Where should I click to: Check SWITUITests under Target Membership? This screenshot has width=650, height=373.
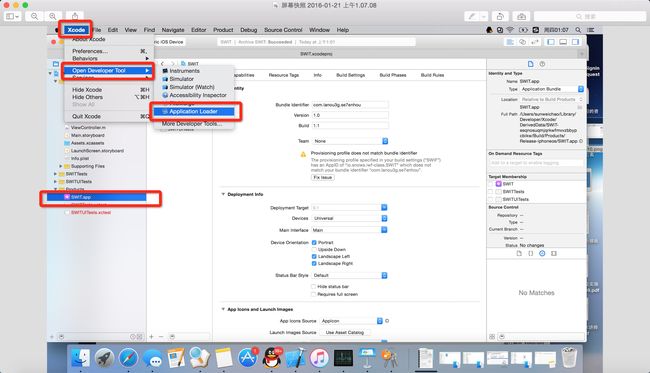(x=491, y=199)
